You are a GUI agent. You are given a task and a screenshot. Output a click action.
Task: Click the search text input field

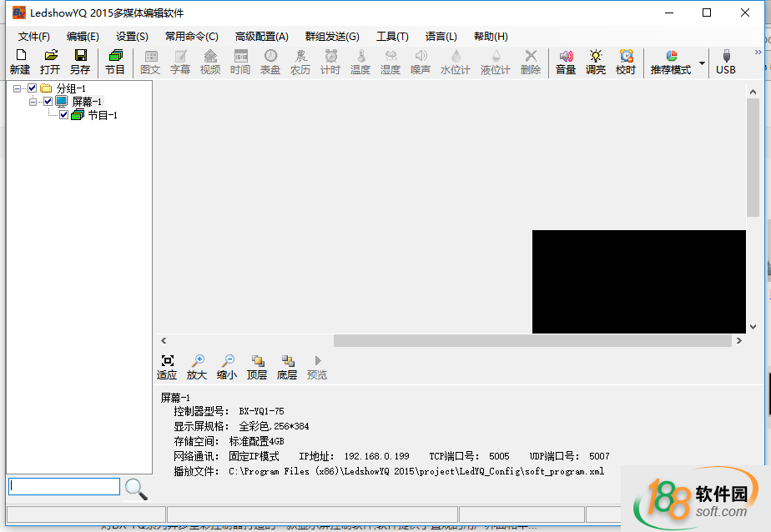click(x=64, y=486)
